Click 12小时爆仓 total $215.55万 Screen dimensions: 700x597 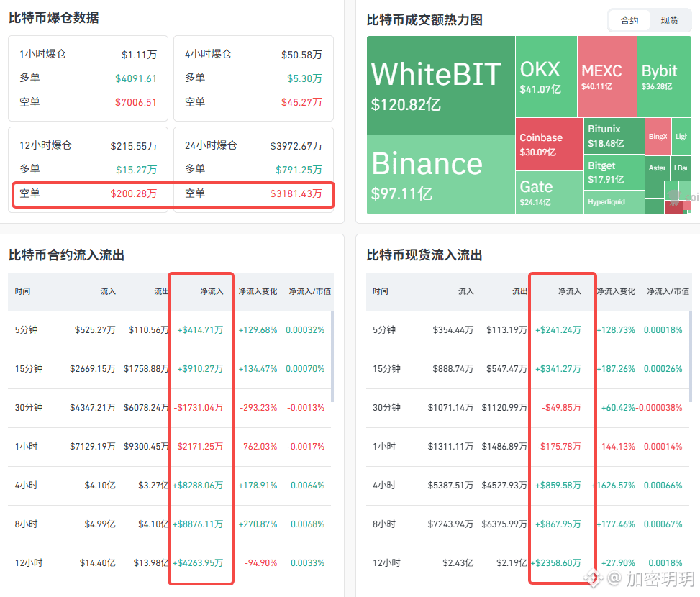[x=134, y=146]
